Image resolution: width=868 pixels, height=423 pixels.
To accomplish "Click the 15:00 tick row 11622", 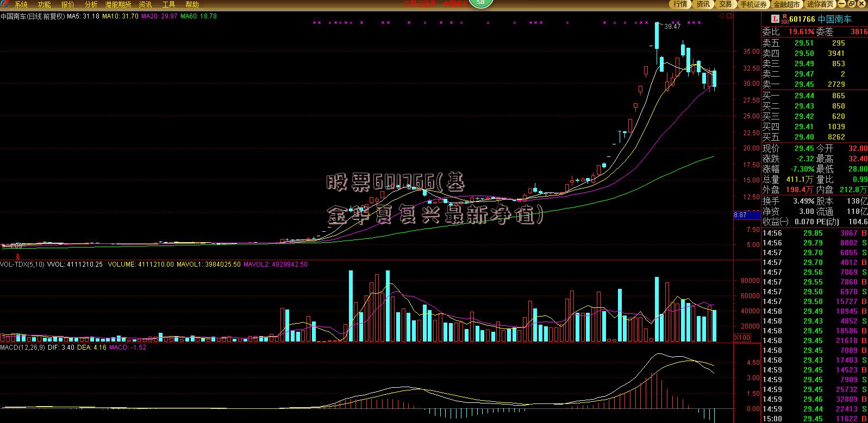I will click(815, 419).
